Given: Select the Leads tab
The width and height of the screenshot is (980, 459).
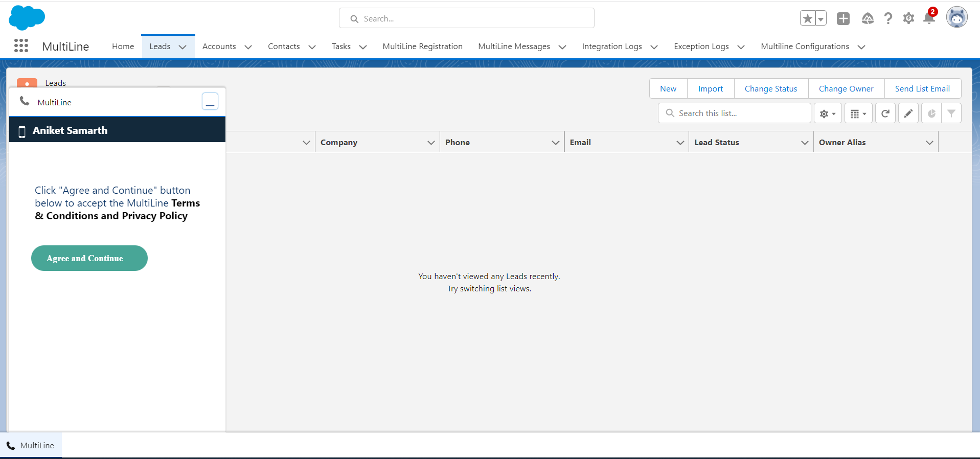Looking at the screenshot, I should pyautogui.click(x=160, y=47).
